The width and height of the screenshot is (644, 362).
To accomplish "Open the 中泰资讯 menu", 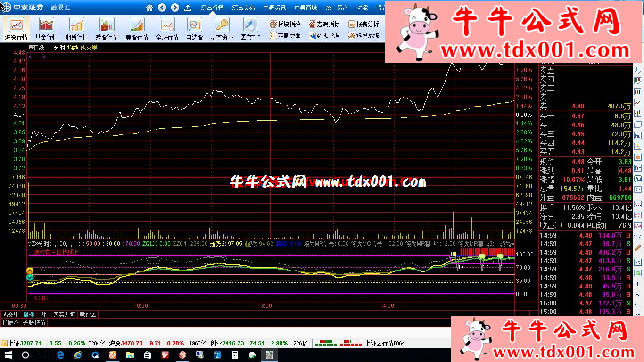I will [274, 8].
